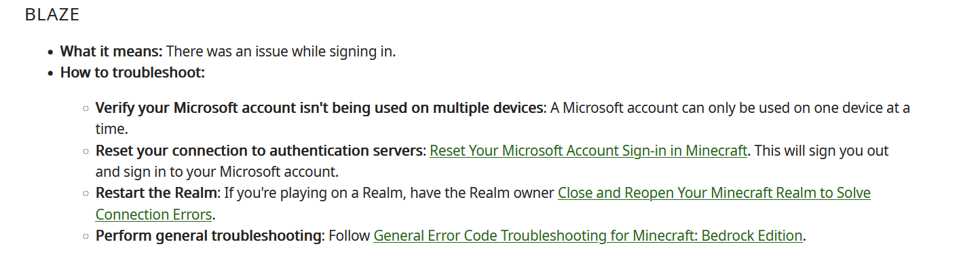Click the filled bullet before 'What it means'
The width and height of the screenshot is (980, 255).
51,52
